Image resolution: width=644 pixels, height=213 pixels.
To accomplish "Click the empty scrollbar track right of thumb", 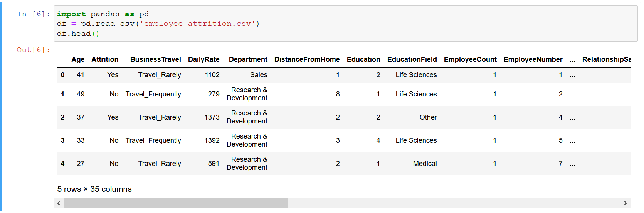I will (454, 203).
